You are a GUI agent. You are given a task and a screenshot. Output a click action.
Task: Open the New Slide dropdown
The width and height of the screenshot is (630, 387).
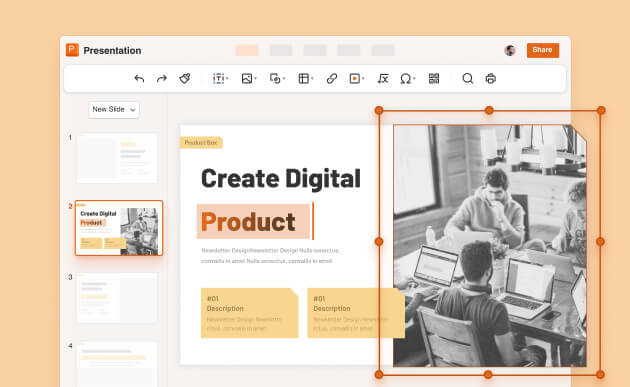114,110
